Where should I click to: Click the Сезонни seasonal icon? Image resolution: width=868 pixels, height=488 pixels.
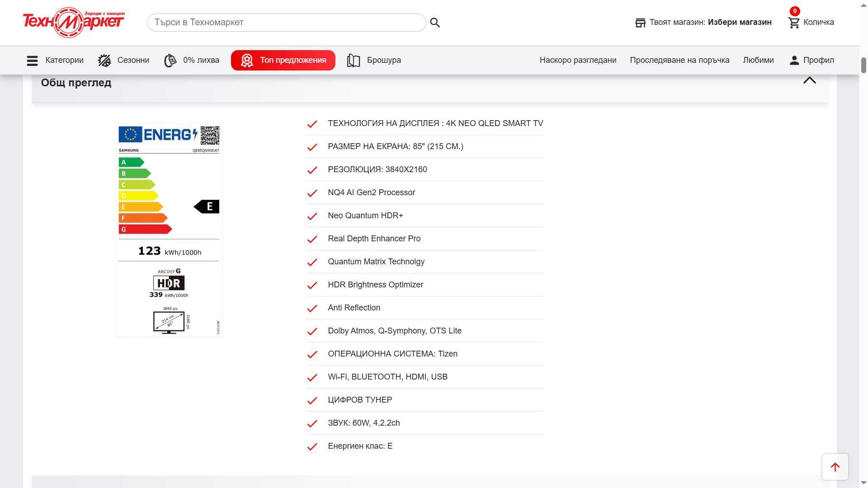[104, 61]
